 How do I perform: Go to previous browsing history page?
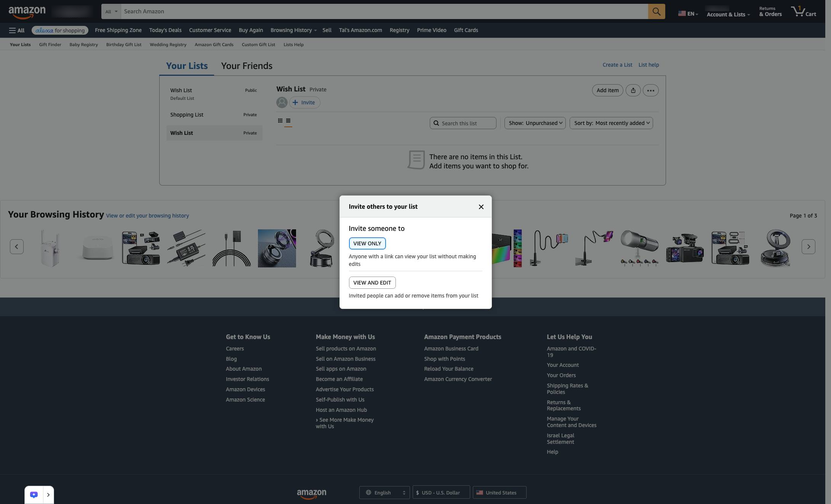click(16, 247)
